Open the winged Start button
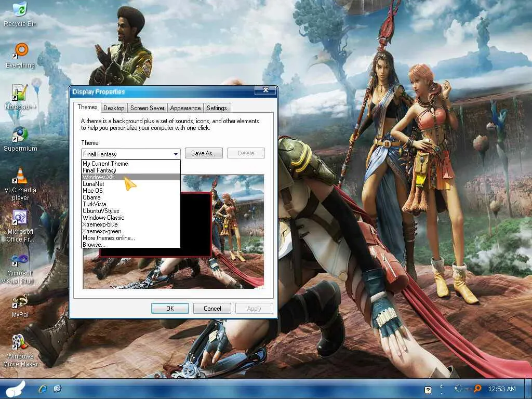532x399 pixels. (15, 389)
